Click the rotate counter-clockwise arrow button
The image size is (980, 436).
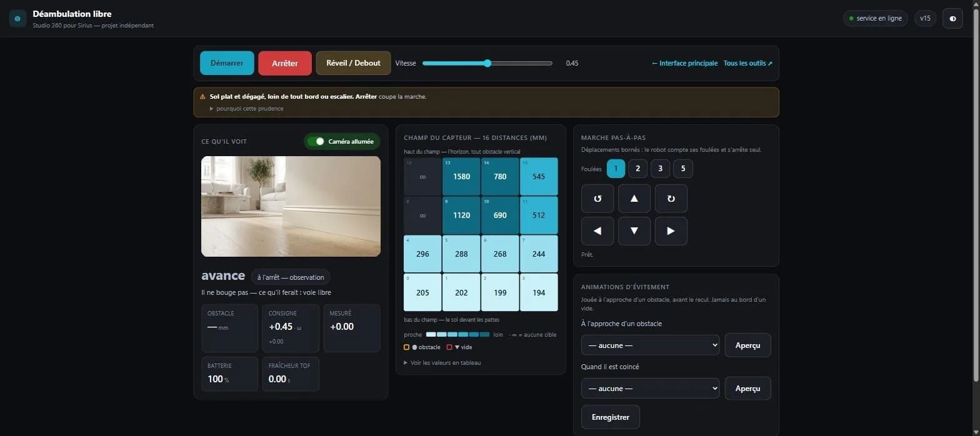[x=597, y=198]
